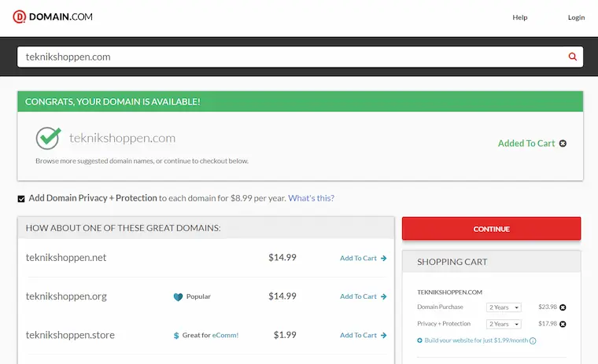Click arrow next to teknikshoppen.net Add To Cart

(x=384, y=258)
